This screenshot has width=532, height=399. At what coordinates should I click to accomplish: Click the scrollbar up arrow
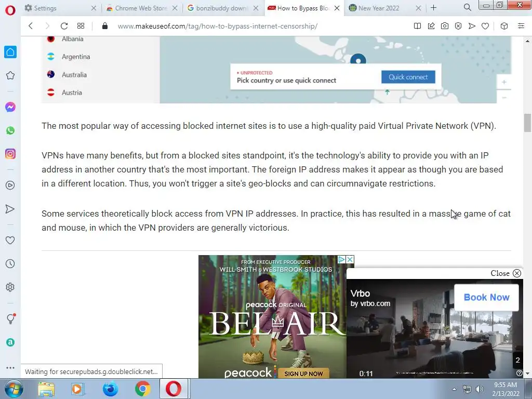coord(527,41)
